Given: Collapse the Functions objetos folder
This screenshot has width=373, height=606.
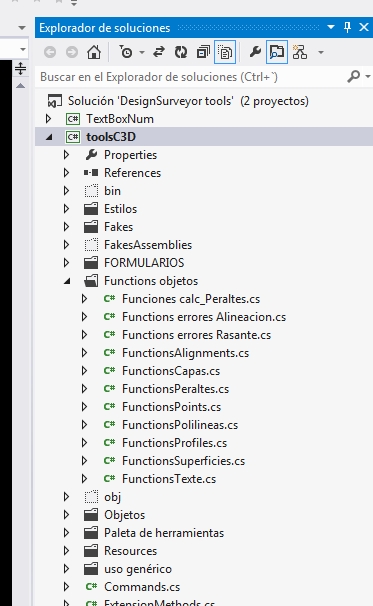Looking at the screenshot, I should 67,281.
